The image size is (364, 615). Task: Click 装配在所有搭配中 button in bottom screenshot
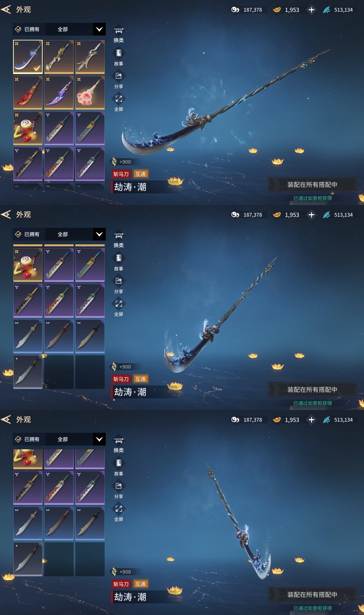pyautogui.click(x=312, y=594)
